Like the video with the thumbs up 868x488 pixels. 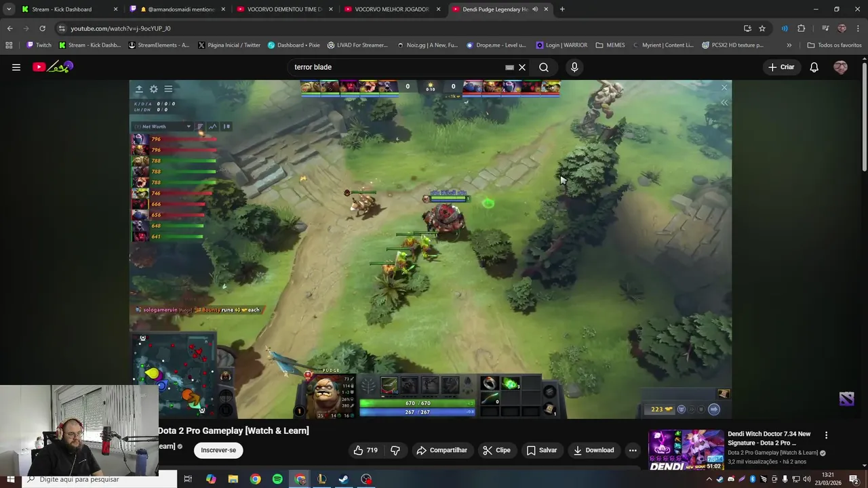365,450
